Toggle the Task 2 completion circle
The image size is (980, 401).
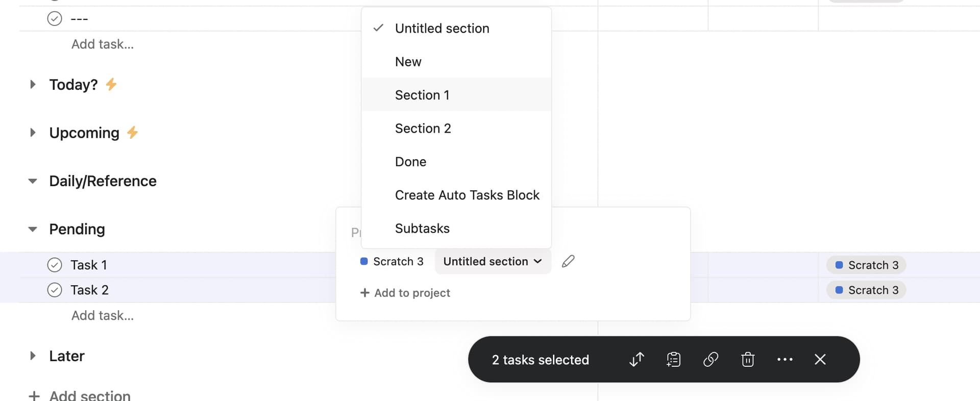click(55, 290)
